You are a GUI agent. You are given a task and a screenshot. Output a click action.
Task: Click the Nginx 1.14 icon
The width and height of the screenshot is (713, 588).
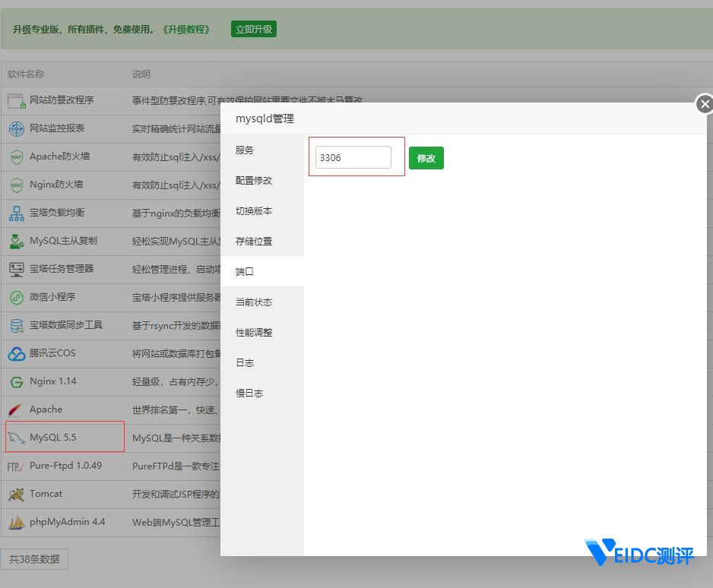pos(17,381)
